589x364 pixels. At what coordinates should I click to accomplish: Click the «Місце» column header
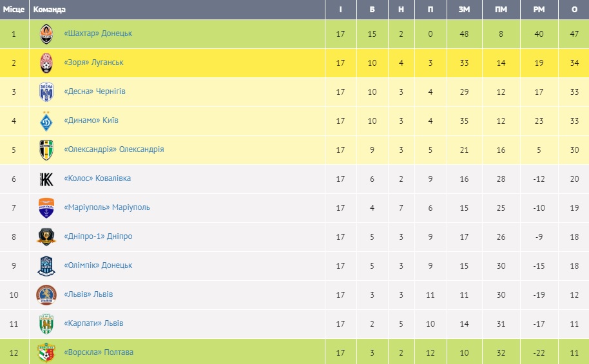(14, 10)
